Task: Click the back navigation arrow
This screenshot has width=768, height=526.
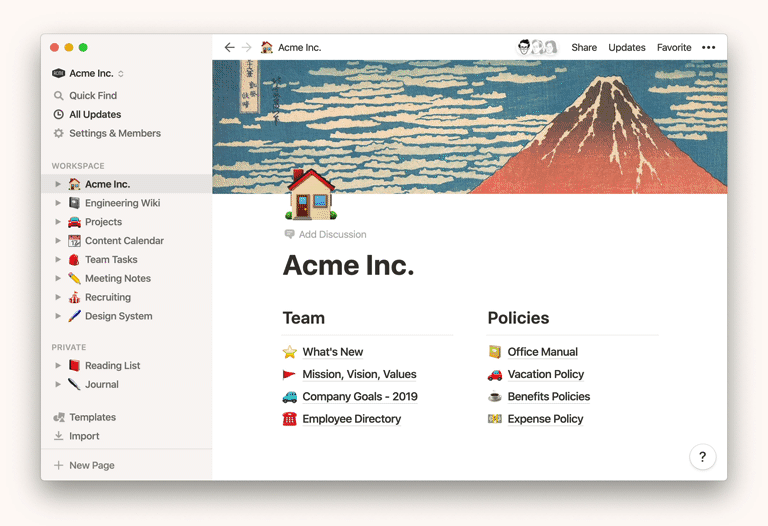Action: (230, 47)
